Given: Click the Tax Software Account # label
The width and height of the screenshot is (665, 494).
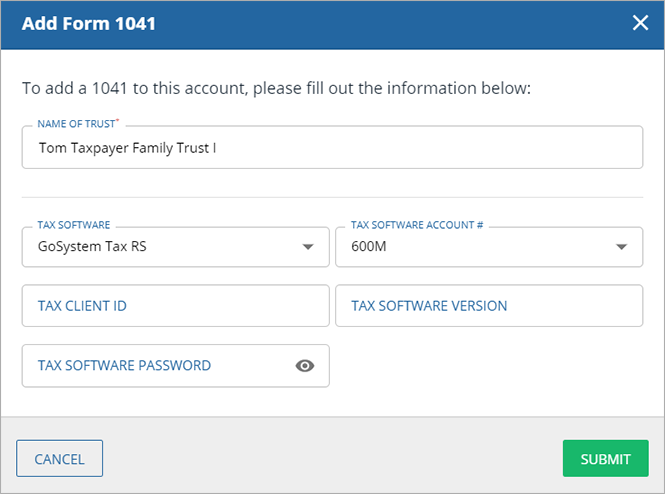Looking at the screenshot, I should click(x=417, y=226).
